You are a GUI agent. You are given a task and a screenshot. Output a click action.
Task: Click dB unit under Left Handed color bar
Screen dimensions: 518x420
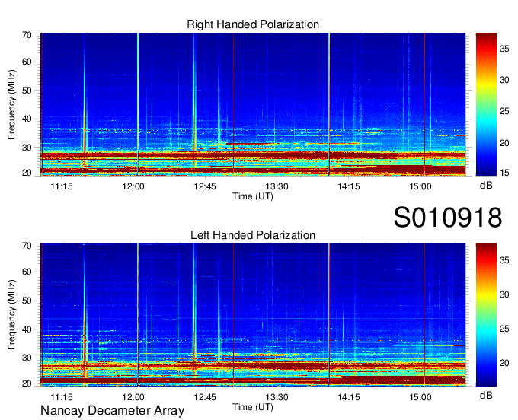click(486, 395)
